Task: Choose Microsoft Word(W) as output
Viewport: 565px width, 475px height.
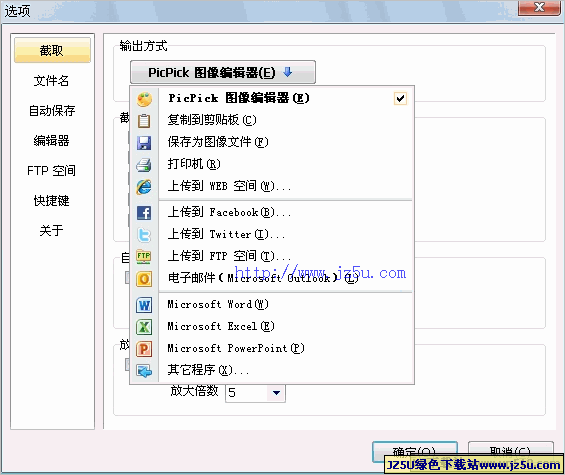Action: (272, 305)
